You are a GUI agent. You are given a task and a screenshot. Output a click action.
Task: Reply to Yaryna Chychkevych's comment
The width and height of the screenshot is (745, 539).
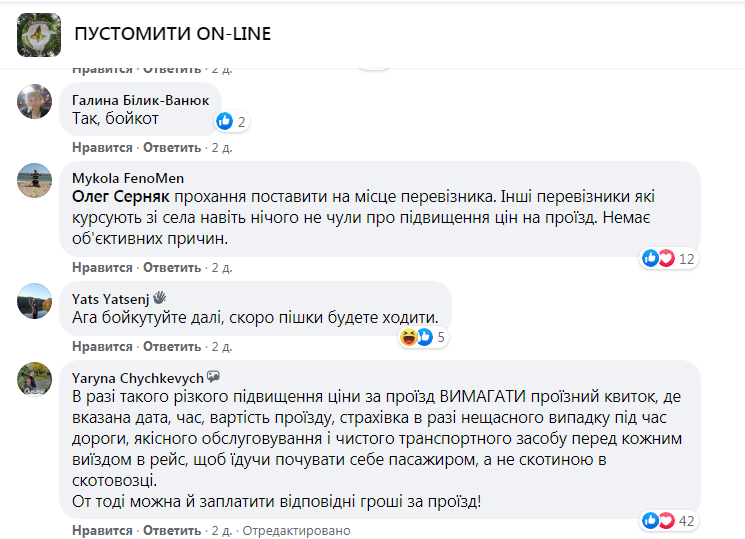[172, 529]
